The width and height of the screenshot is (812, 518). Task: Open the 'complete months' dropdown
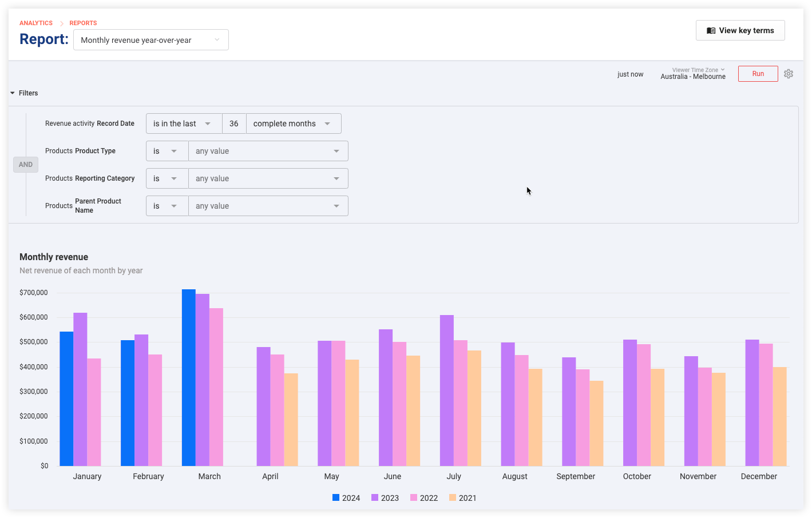click(293, 123)
